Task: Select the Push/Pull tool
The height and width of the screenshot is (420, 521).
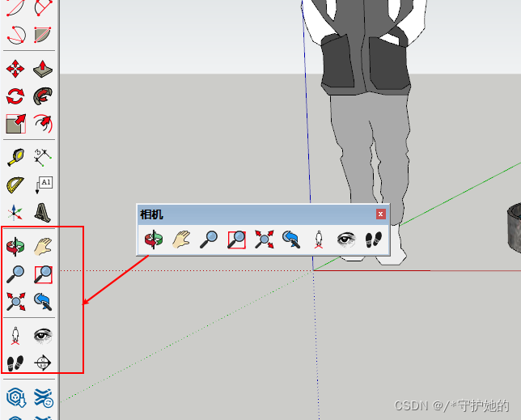Action: (43, 69)
